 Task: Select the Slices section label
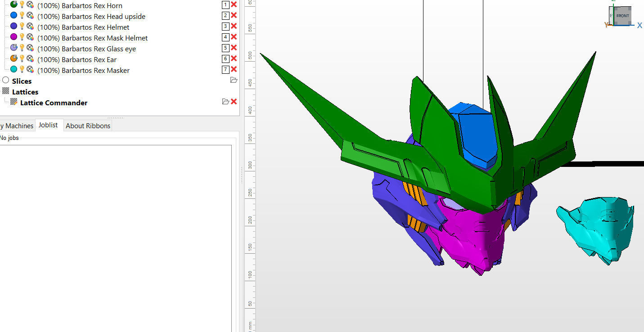click(x=22, y=81)
